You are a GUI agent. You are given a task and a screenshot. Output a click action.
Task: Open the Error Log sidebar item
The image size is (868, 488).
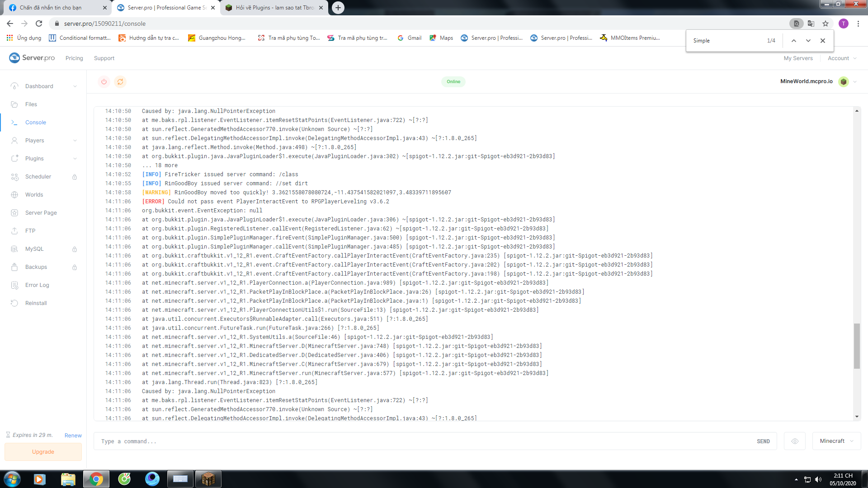click(37, 285)
